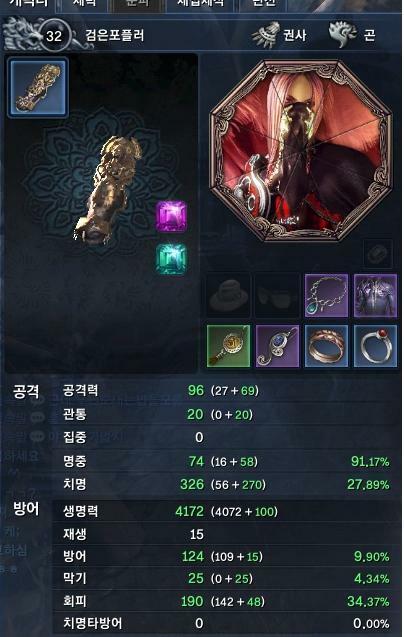The height and width of the screenshot is (637, 404).
Task: Click the 권사 class fist icon
Action: point(266,35)
